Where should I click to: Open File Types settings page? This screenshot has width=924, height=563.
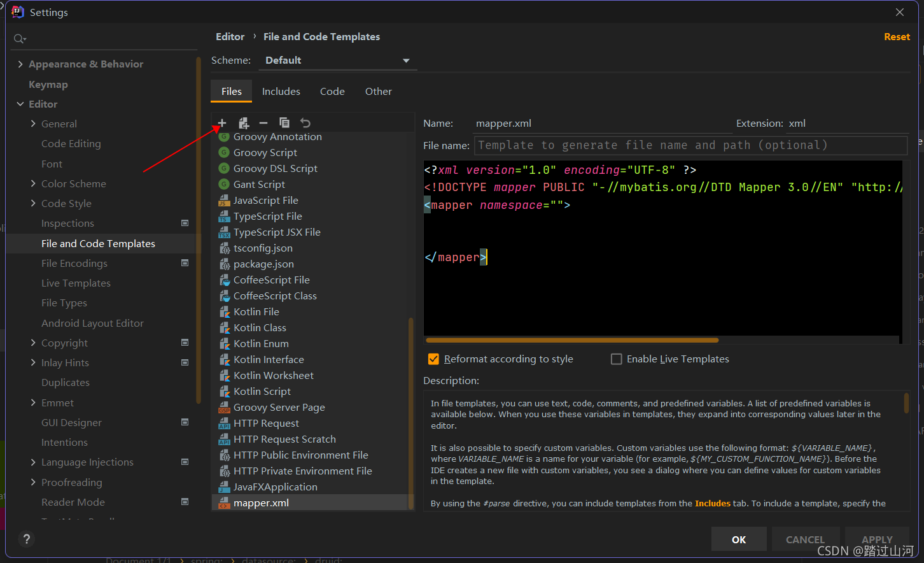[64, 303]
